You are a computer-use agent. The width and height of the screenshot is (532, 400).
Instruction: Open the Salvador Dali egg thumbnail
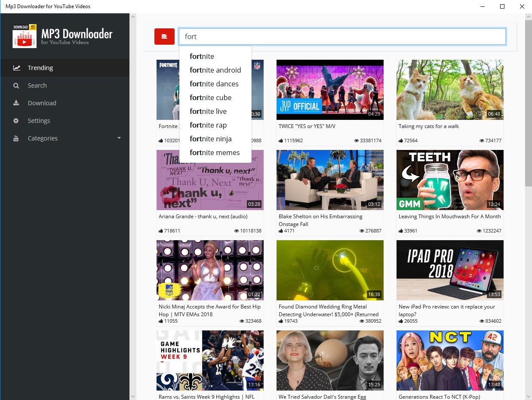click(x=330, y=360)
